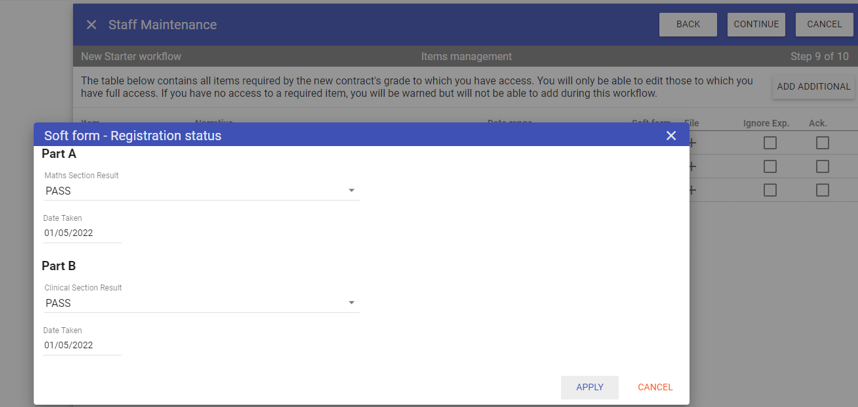The width and height of the screenshot is (858, 407).
Task: Click the File plus icon in first row
Action: point(692,143)
